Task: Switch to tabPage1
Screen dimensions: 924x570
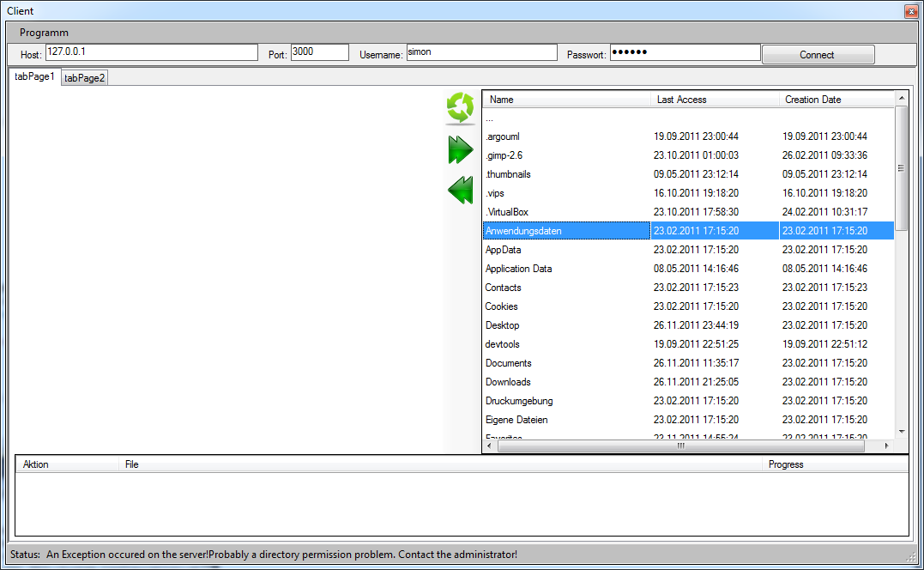Action: pos(35,76)
